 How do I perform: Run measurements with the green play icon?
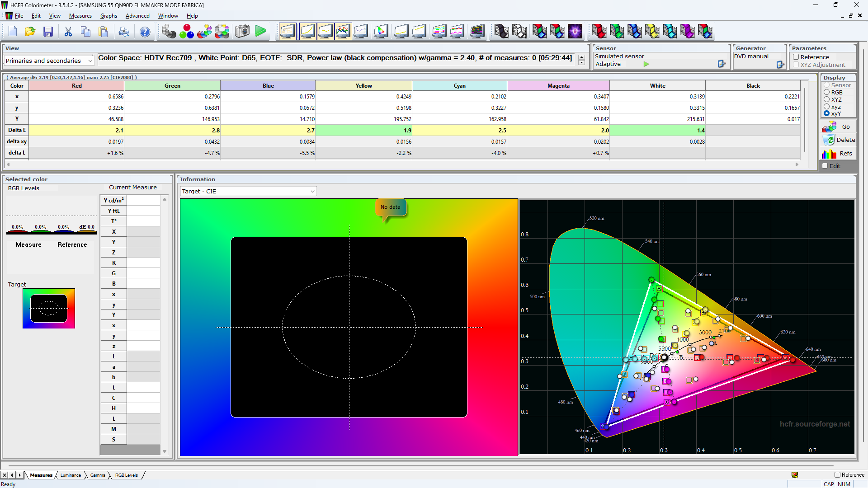(260, 31)
